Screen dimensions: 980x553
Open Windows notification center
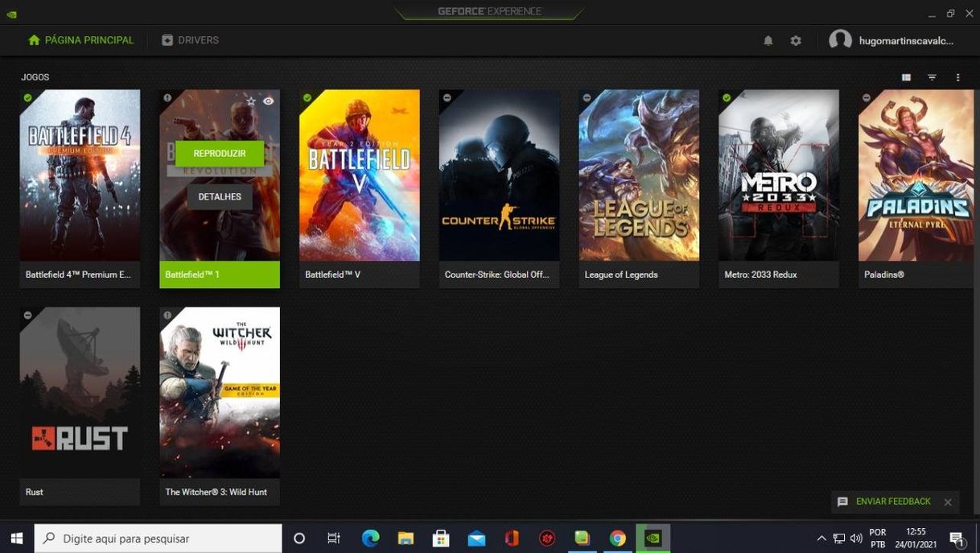coord(957,539)
